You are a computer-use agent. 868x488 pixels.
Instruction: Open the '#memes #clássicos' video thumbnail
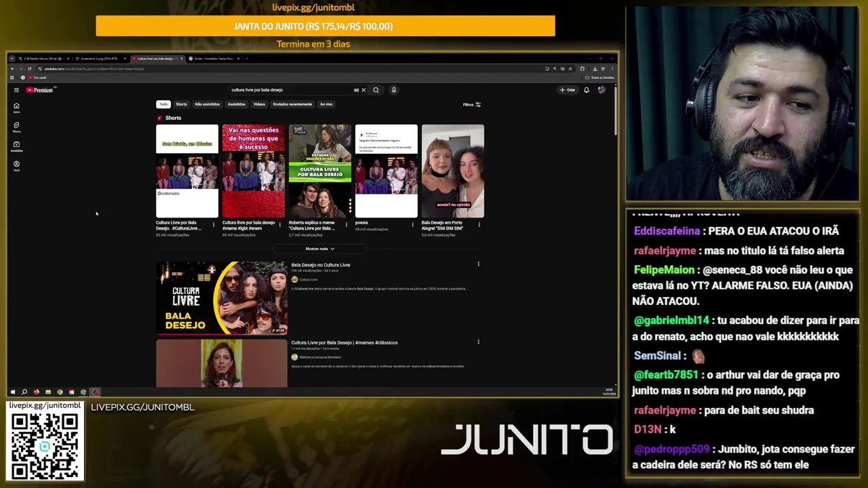pyautogui.click(x=222, y=363)
